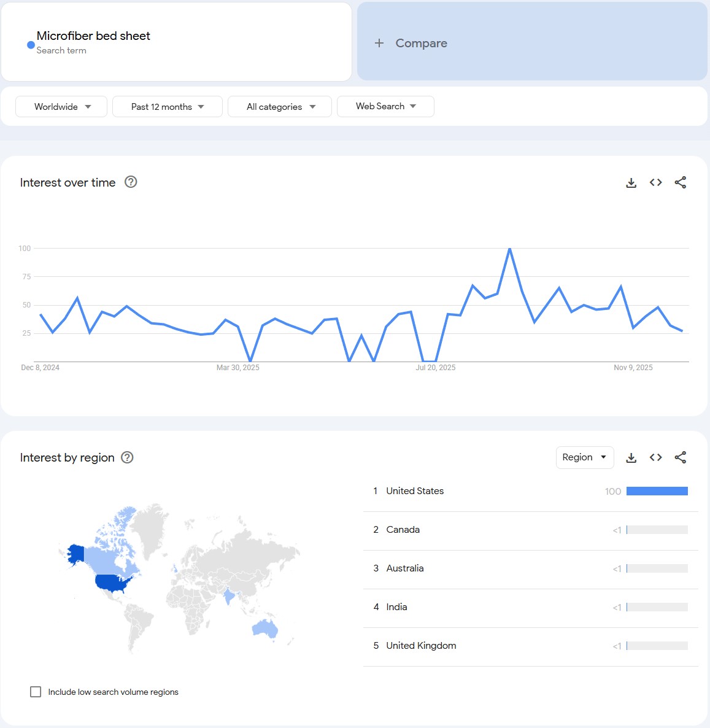Select United States in region list
Viewport: 710px width, 728px height.
point(415,491)
